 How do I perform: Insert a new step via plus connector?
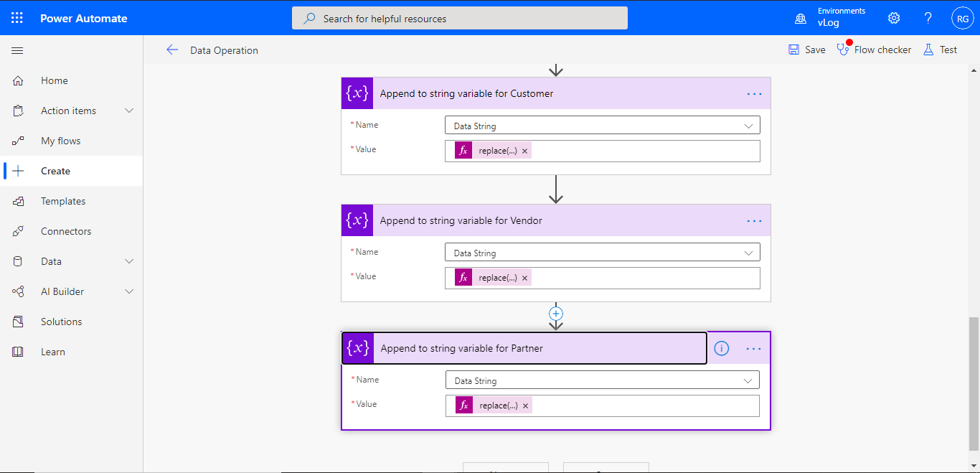pyautogui.click(x=556, y=314)
